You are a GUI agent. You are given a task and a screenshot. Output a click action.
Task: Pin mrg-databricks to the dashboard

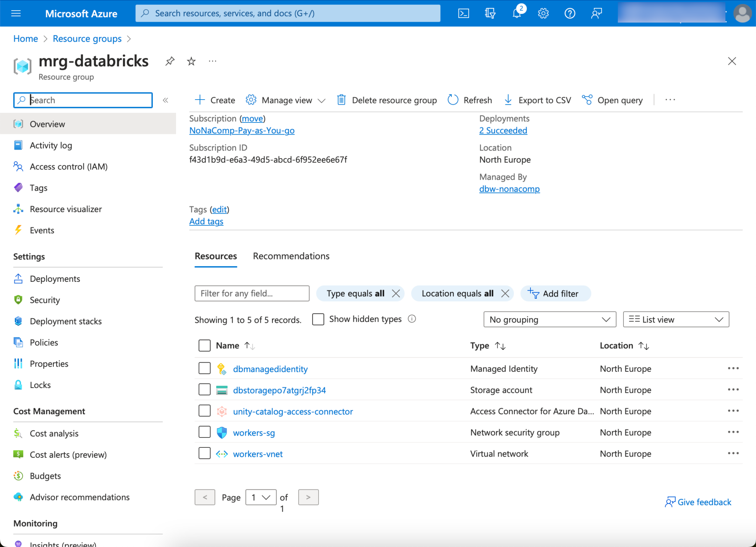pyautogui.click(x=170, y=61)
